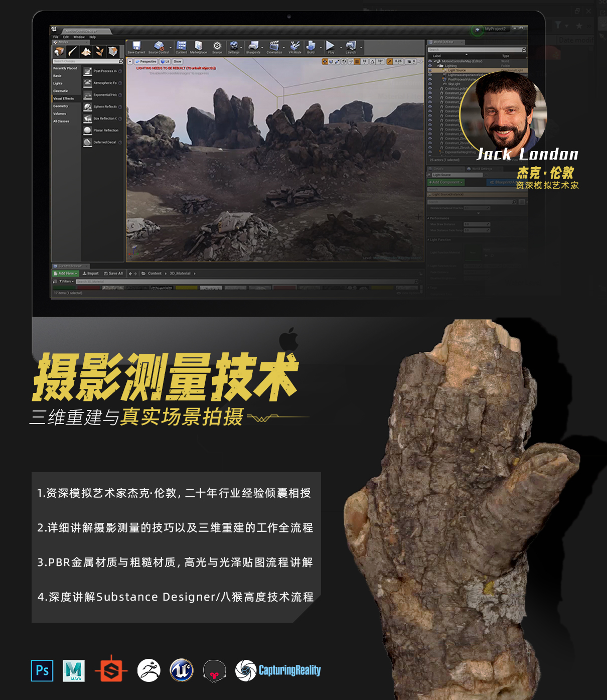
Task: Toggle the viewport grid snap orange button
Action: (357, 62)
